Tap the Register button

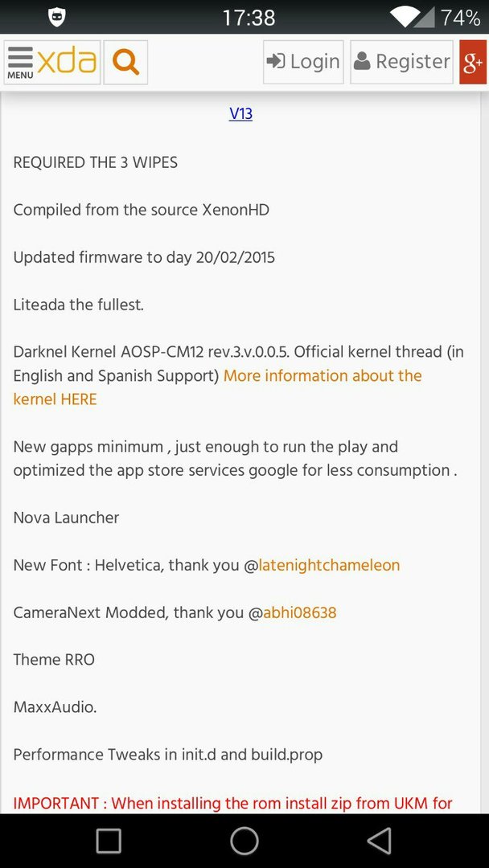tap(401, 62)
